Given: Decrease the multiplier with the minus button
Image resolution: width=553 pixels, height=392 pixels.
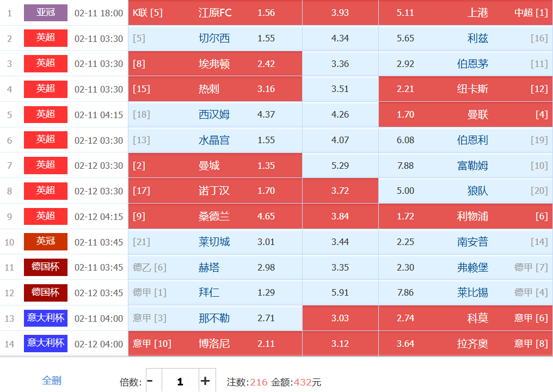Looking at the screenshot, I should 150,381.
